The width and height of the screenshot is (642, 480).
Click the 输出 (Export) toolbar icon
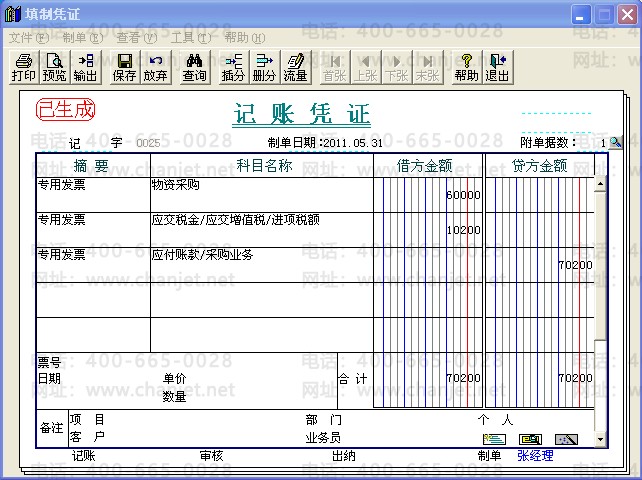[x=85, y=67]
